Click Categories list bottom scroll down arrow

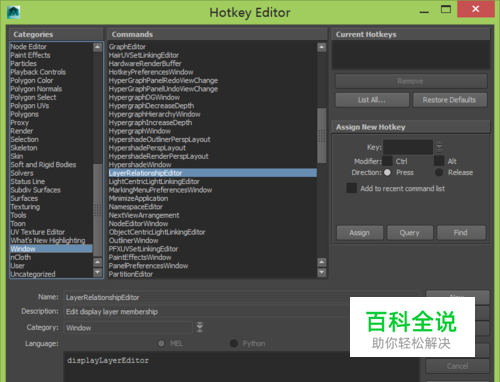pyautogui.click(x=98, y=272)
